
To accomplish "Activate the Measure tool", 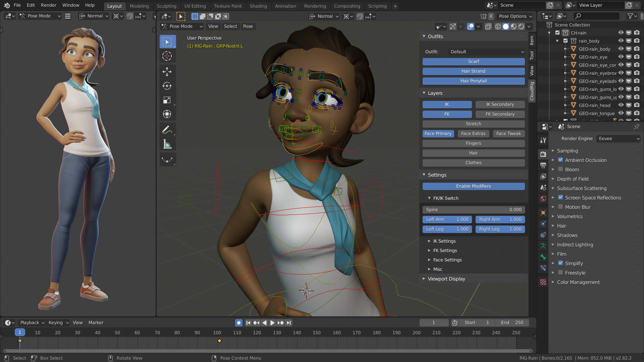I will (x=167, y=143).
